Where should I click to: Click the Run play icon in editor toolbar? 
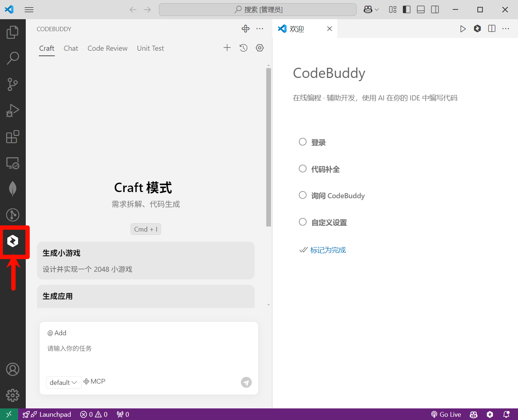click(x=463, y=29)
